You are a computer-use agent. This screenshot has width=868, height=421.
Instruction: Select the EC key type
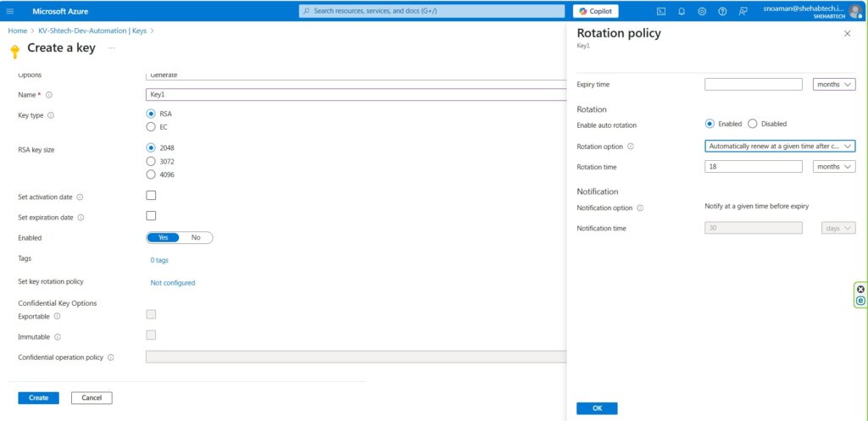151,127
